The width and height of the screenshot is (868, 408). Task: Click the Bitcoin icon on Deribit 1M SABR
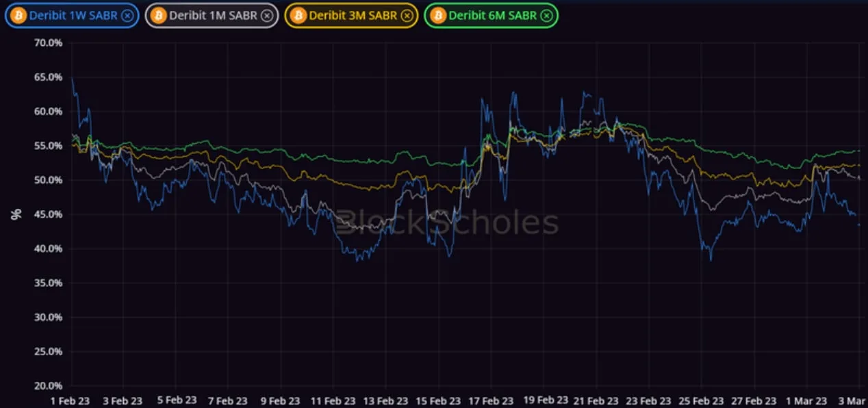158,15
